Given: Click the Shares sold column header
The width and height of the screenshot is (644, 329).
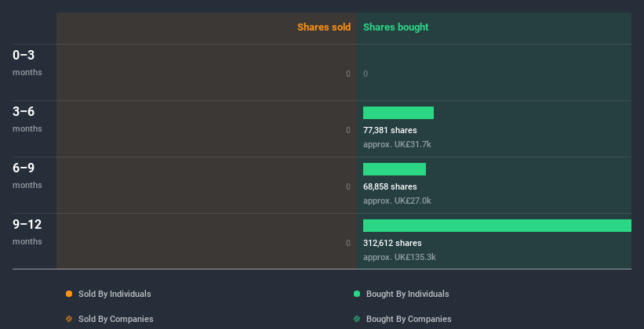Looking at the screenshot, I should 324,27.
